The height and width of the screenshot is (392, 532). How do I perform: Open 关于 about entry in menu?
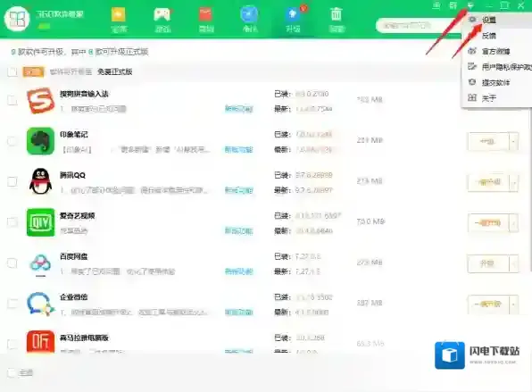click(496, 98)
